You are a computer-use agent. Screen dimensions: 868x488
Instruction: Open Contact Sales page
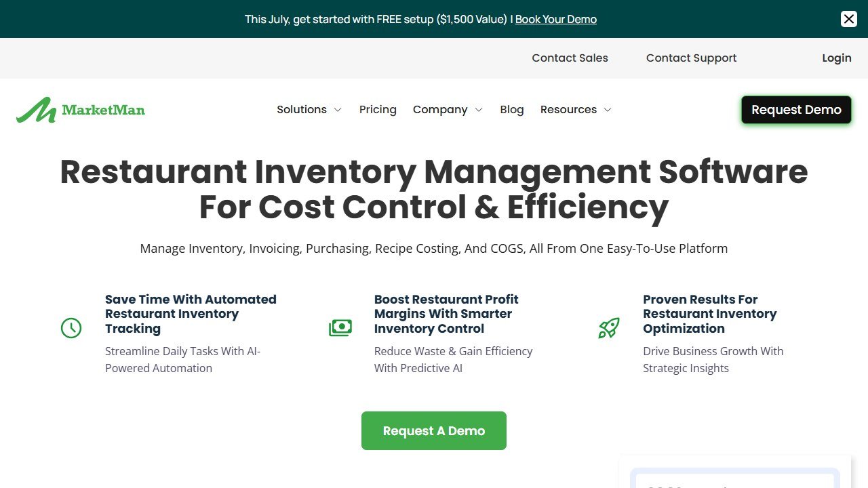click(570, 58)
